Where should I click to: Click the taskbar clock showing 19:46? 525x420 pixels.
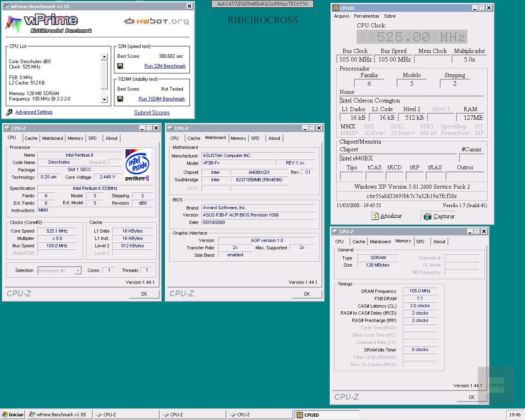pyautogui.click(x=515, y=415)
